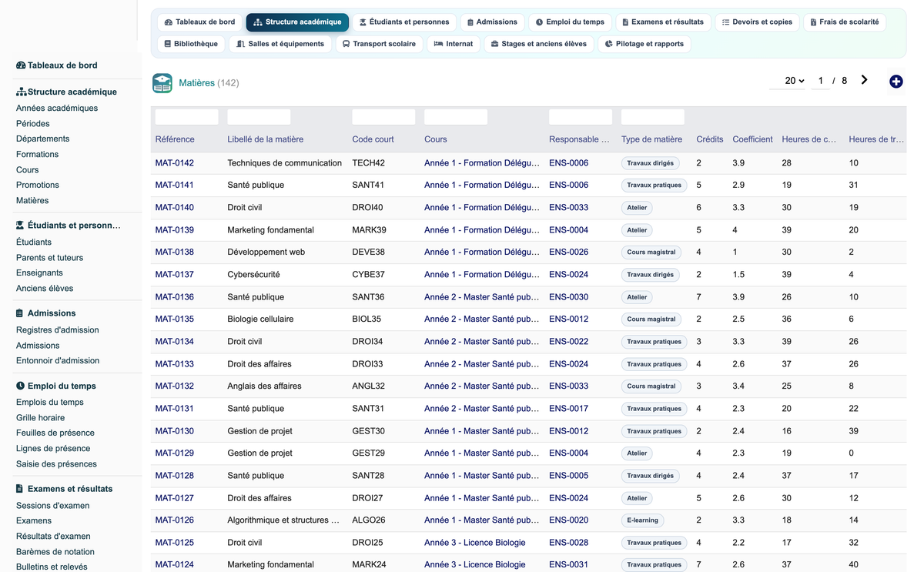Click the sidebar Étudiants et personnes icon
Screen dimensions: 924x572
pyautogui.click(x=20, y=226)
